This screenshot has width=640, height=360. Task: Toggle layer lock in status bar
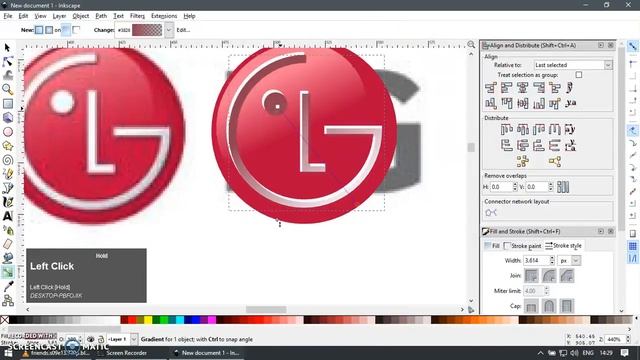pyautogui.click(x=100, y=339)
